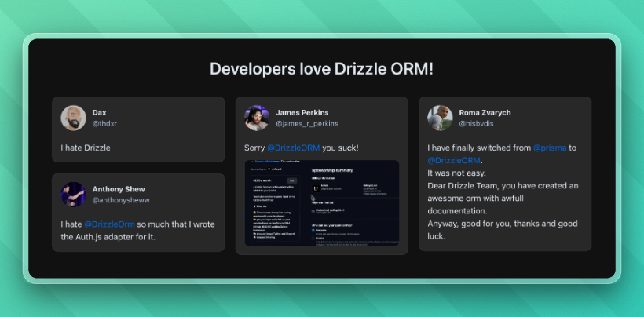Open the @james_r_perkins handle
Screen dimensions: 644x317
(307, 124)
